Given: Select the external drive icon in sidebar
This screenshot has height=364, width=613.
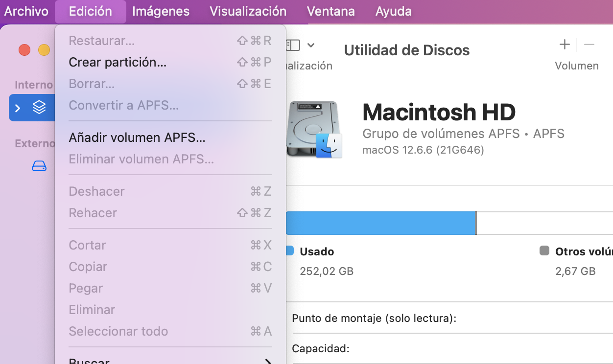Looking at the screenshot, I should tap(39, 166).
